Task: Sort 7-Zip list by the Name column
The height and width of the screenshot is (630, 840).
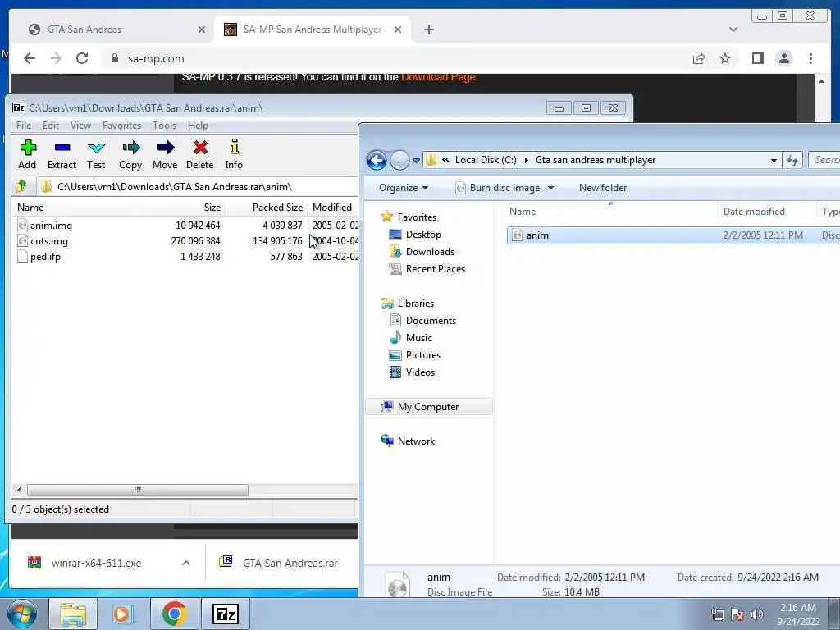Action: coord(78,208)
